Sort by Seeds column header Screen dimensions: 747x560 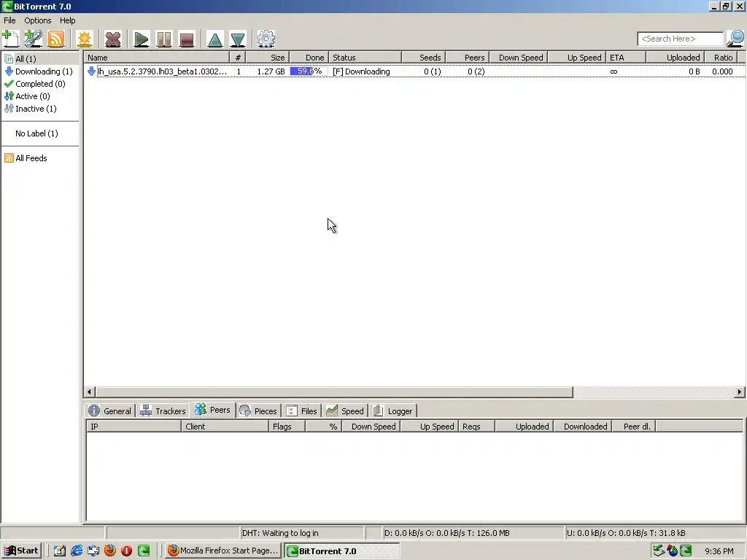coord(424,58)
